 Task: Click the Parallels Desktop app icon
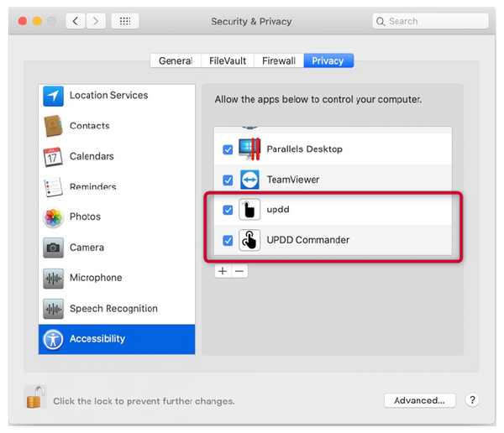click(x=249, y=149)
